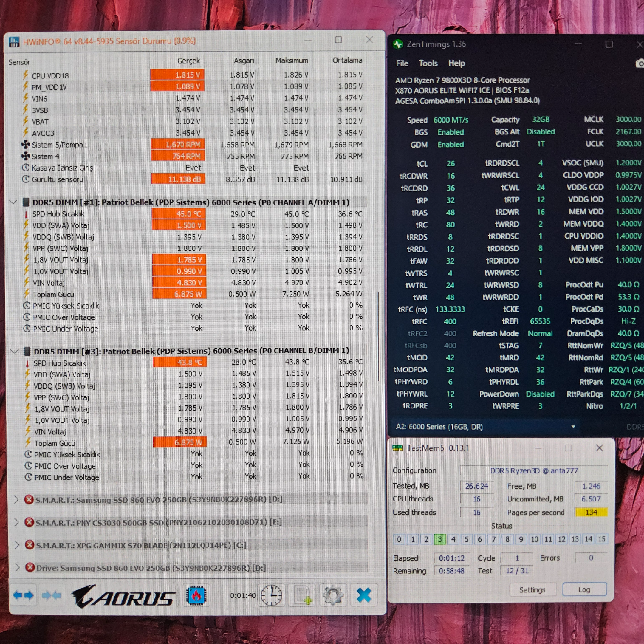Screen dimensions: 644x644
Task: Click the red icon on Drive: Samsung SSD row
Action: [30, 567]
